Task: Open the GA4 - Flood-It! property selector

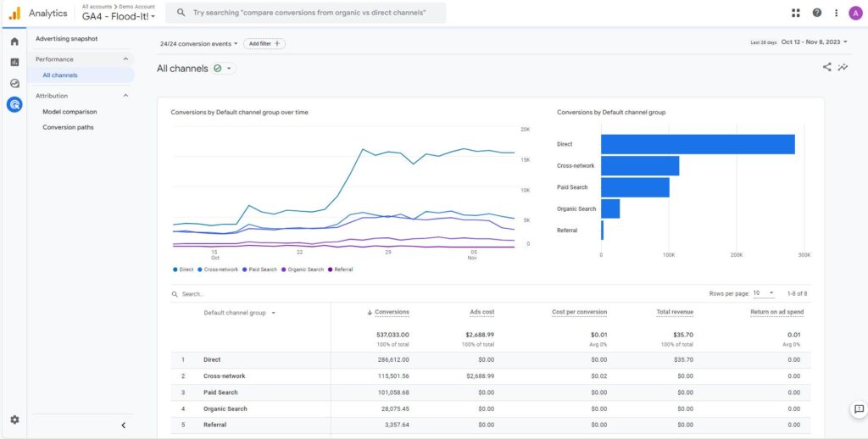Action: point(119,16)
